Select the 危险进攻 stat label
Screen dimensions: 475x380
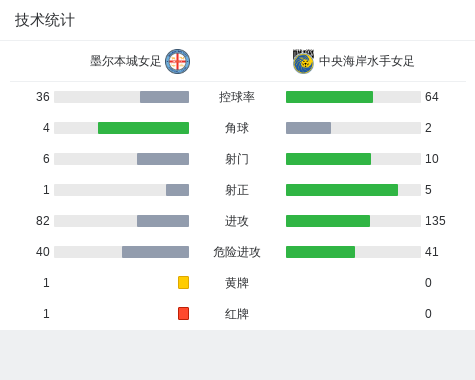click(x=237, y=252)
